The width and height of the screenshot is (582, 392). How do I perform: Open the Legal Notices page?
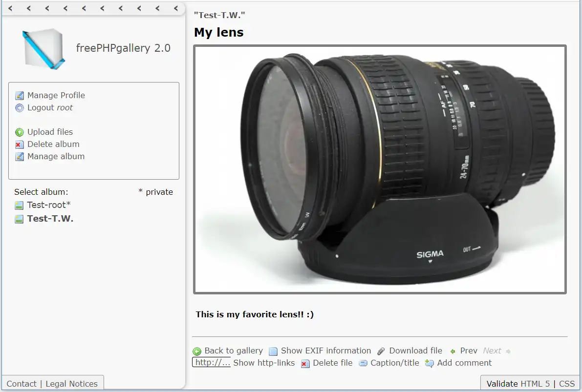click(72, 384)
